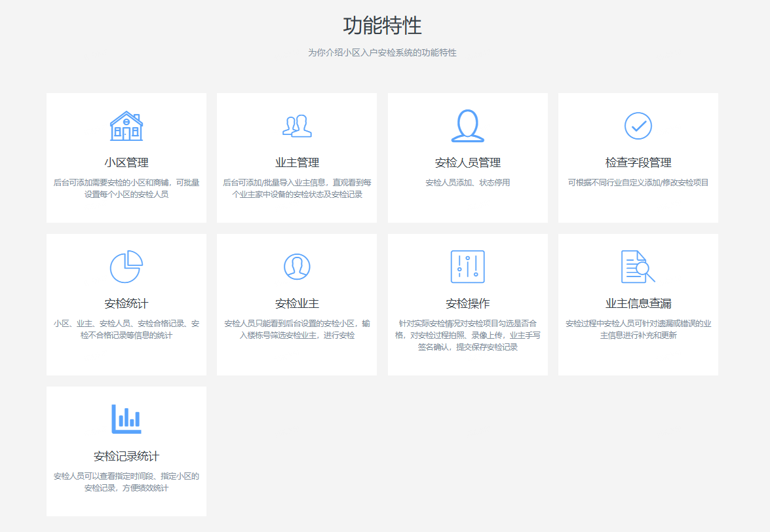Click the 功能特性 page heading

(x=385, y=26)
